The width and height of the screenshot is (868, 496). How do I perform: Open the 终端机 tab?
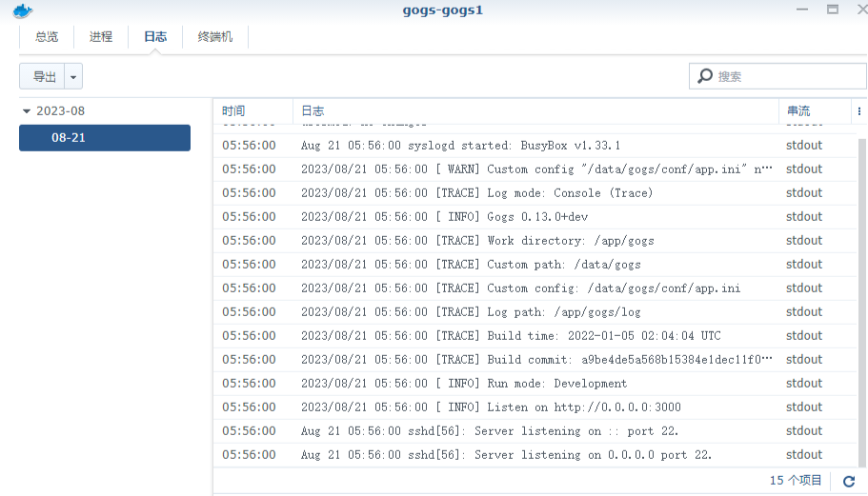[214, 37]
